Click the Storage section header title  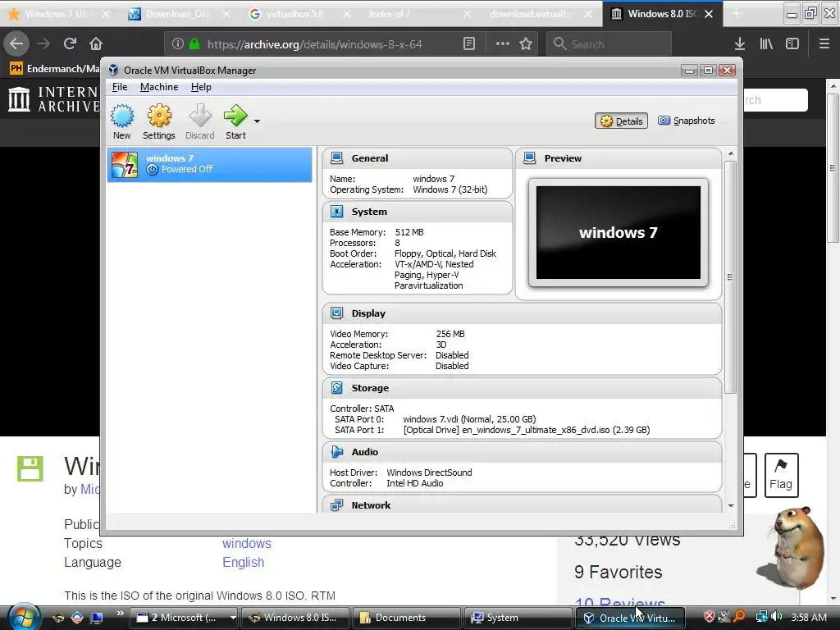pyautogui.click(x=370, y=388)
